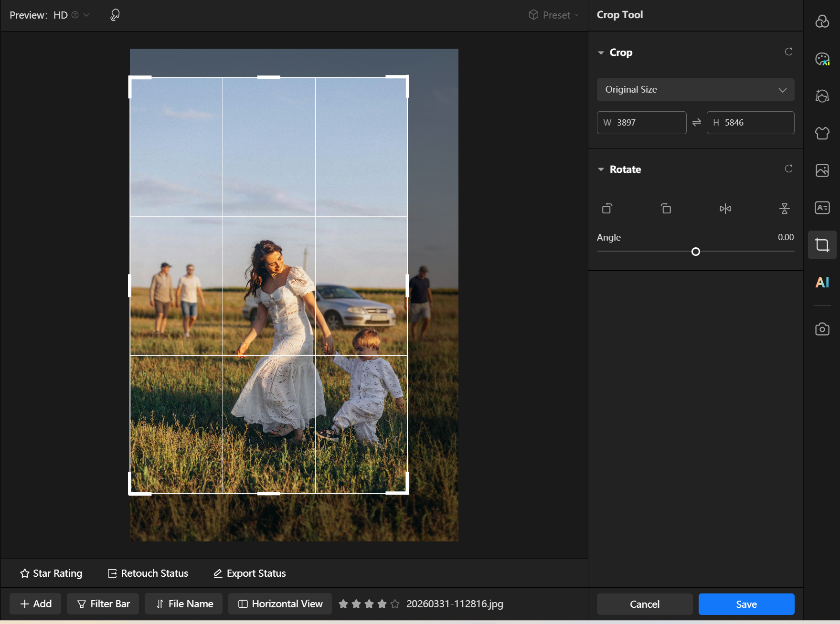
Task: Toggle Horizontal View layout
Action: point(280,604)
